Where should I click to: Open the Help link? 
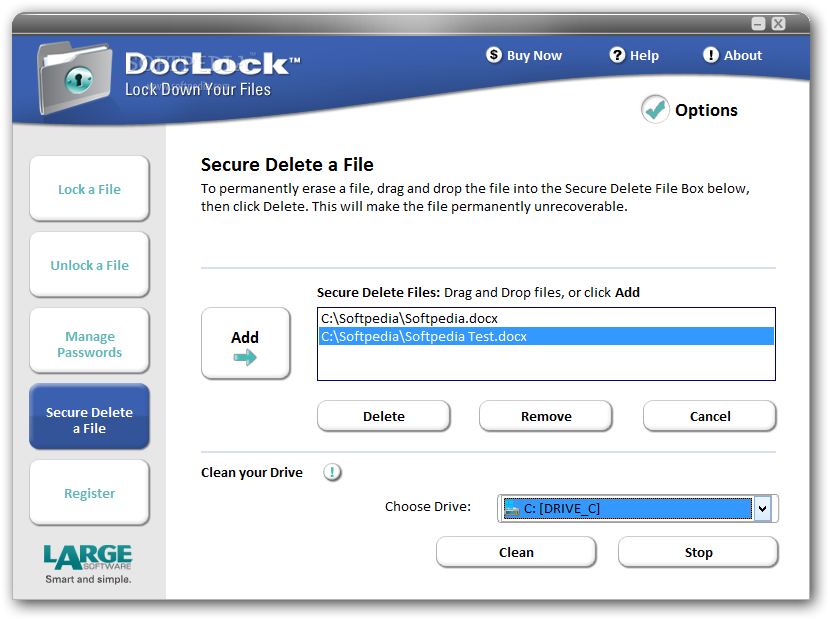(644, 55)
